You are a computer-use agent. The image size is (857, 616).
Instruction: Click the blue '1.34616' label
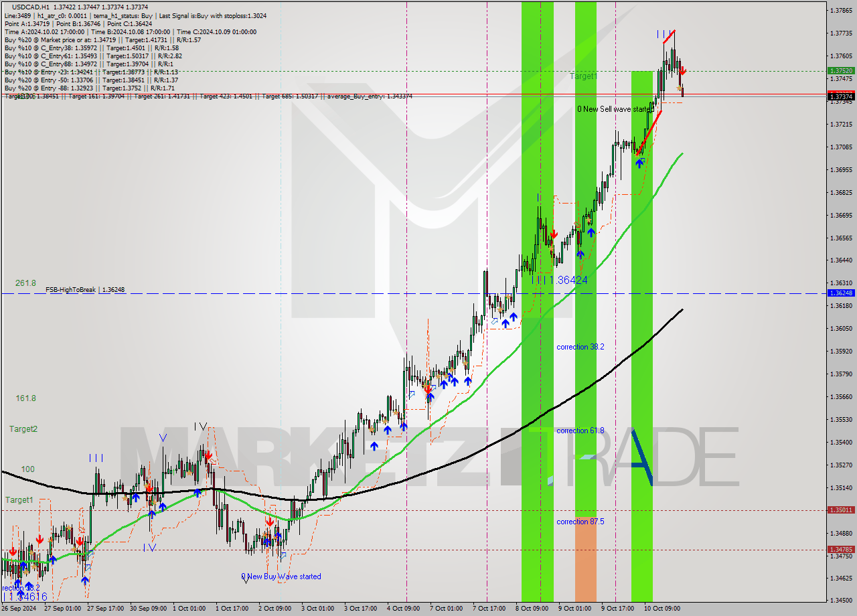click(x=27, y=596)
